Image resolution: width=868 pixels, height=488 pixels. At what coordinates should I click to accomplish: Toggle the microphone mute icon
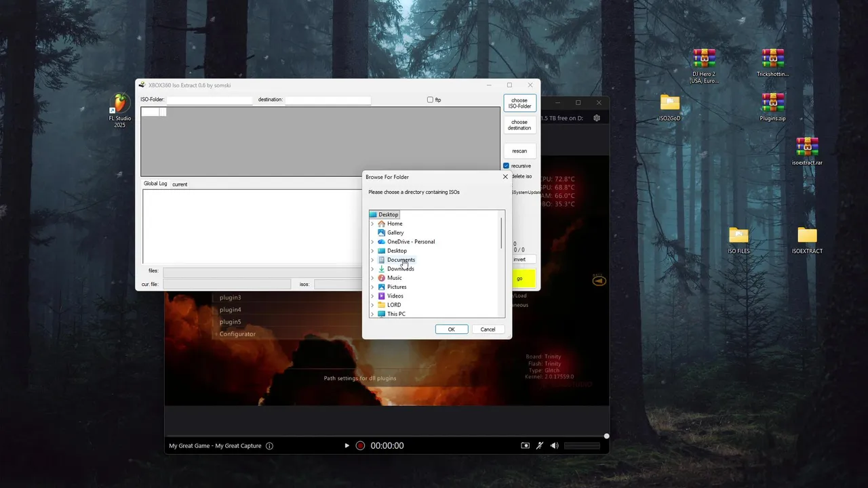(x=540, y=446)
